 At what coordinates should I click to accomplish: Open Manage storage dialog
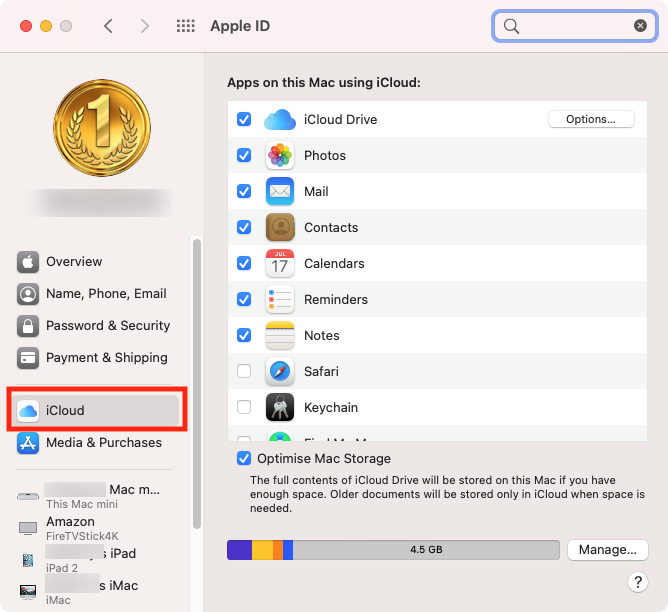click(x=608, y=550)
